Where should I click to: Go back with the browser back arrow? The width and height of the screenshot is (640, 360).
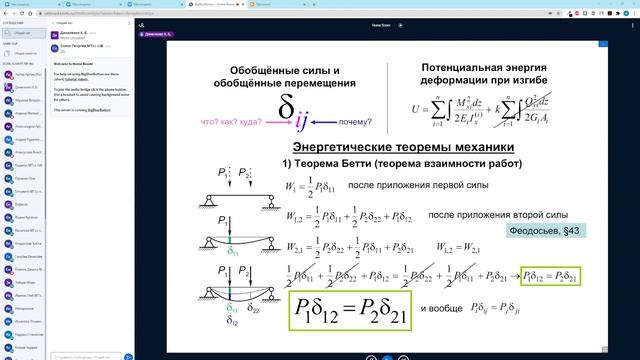[5, 13]
